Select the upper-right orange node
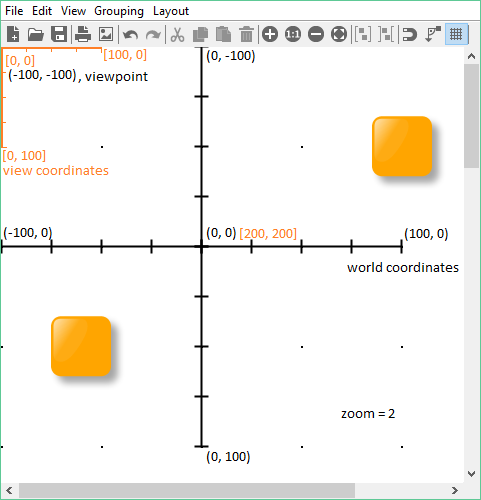The height and width of the screenshot is (500, 481). point(402,146)
